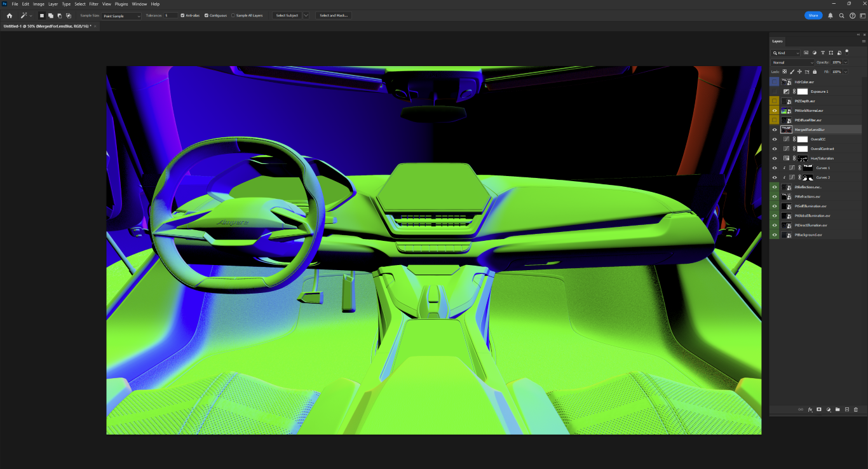Screen dimensions: 868x469
Task: Click the Home icon in options bar
Action: [x=10, y=15]
